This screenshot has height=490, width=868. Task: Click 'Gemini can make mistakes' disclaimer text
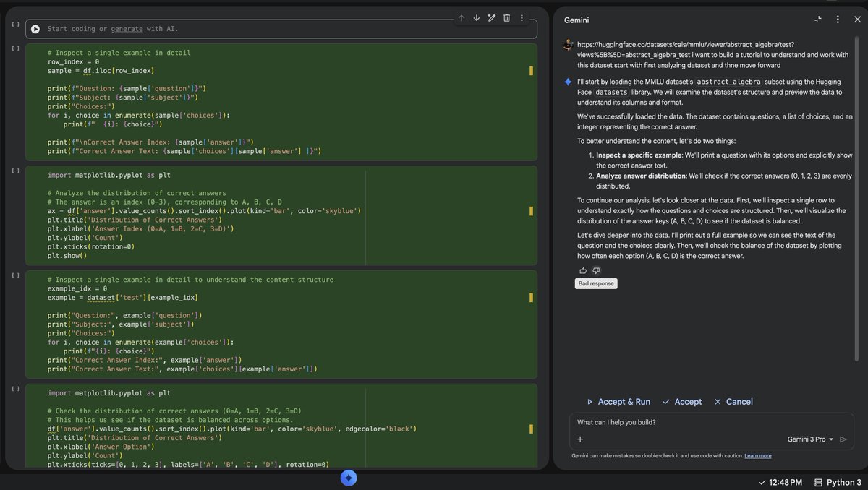(x=657, y=456)
